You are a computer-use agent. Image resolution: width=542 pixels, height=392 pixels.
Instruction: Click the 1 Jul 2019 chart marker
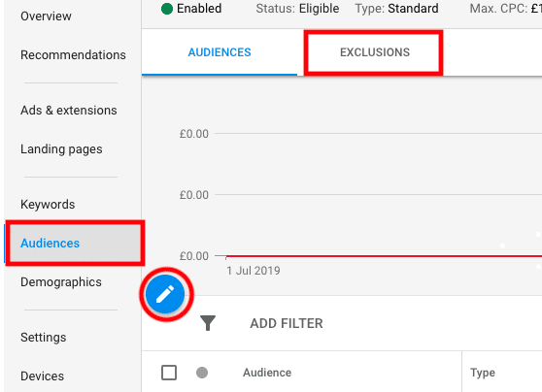tap(253, 271)
